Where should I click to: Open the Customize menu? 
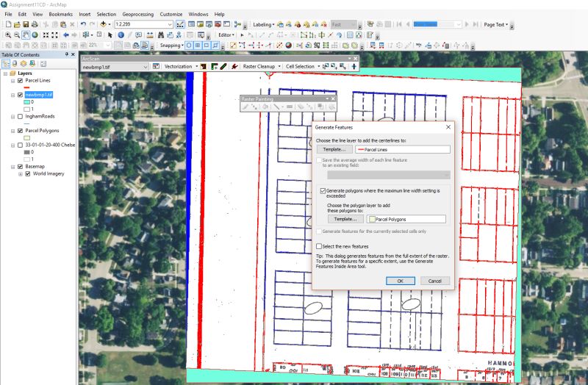pos(171,14)
